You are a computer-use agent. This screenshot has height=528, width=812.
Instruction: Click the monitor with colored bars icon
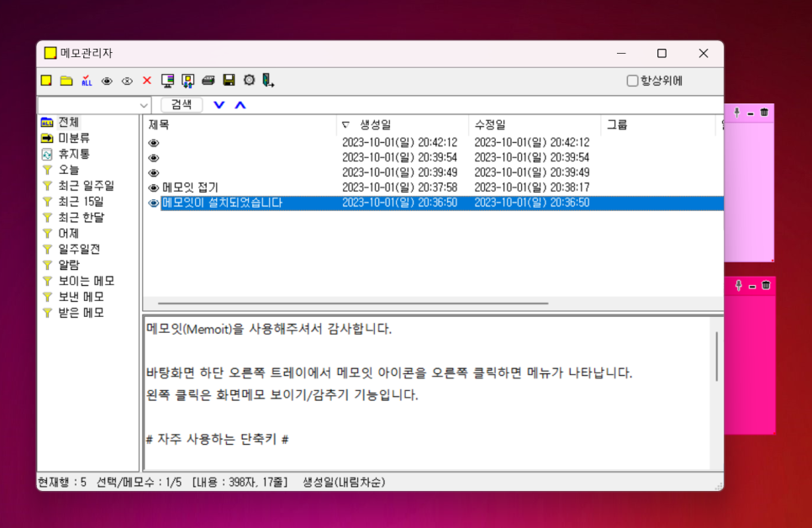click(167, 81)
